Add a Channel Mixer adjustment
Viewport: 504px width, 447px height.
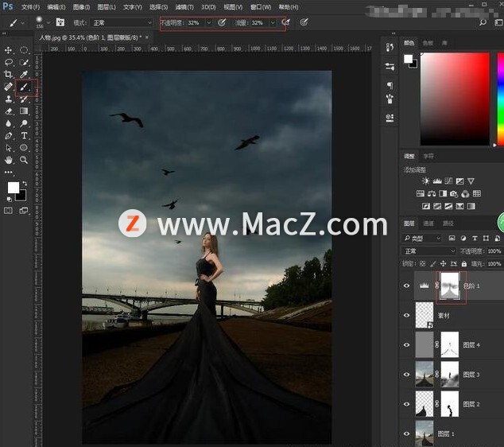[465, 193]
